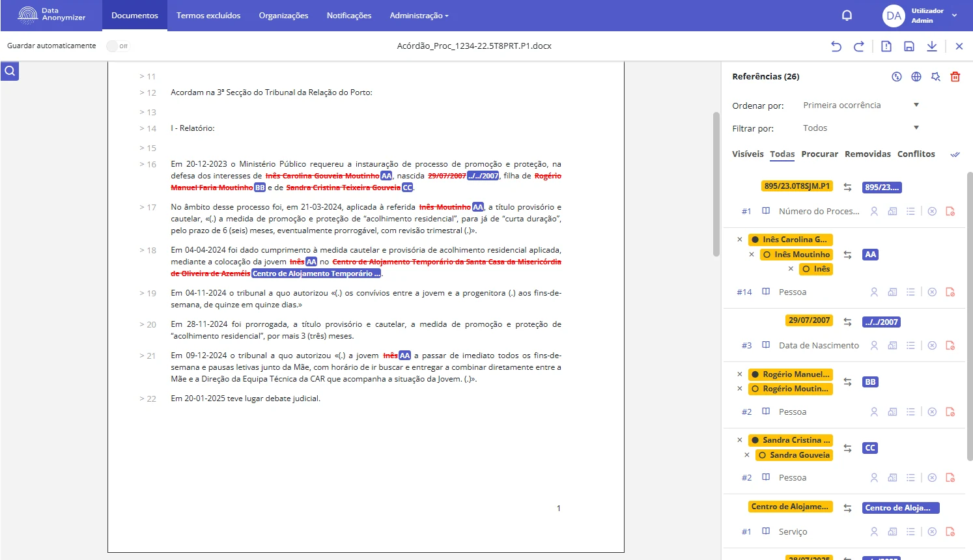Screen dimensions: 973x560
Task: Open the Organizações page
Action: pyautogui.click(x=283, y=16)
